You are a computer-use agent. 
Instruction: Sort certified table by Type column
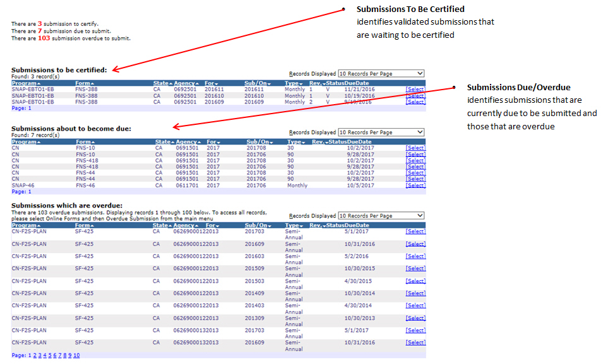pyautogui.click(x=294, y=83)
